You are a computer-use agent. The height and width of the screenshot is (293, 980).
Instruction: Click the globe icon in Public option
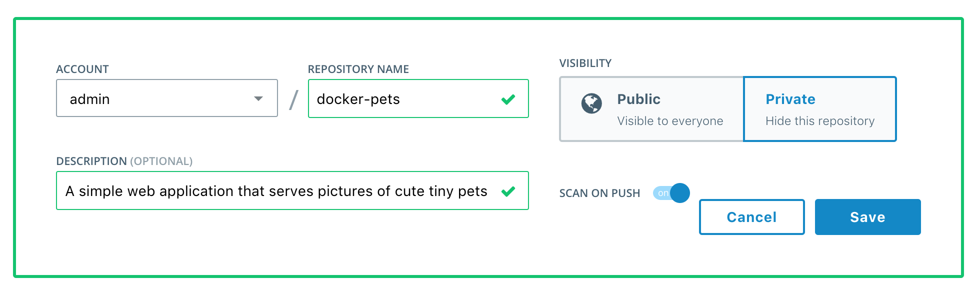point(591,104)
